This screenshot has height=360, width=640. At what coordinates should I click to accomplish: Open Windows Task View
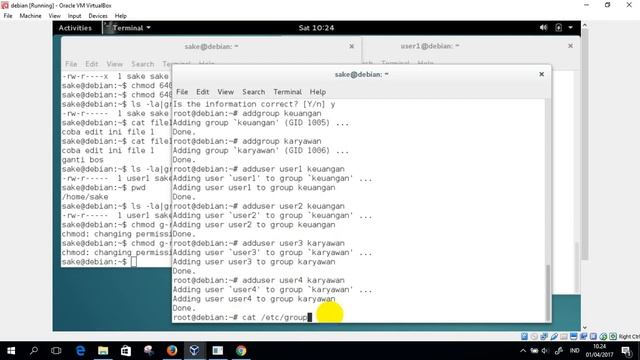[56, 351]
